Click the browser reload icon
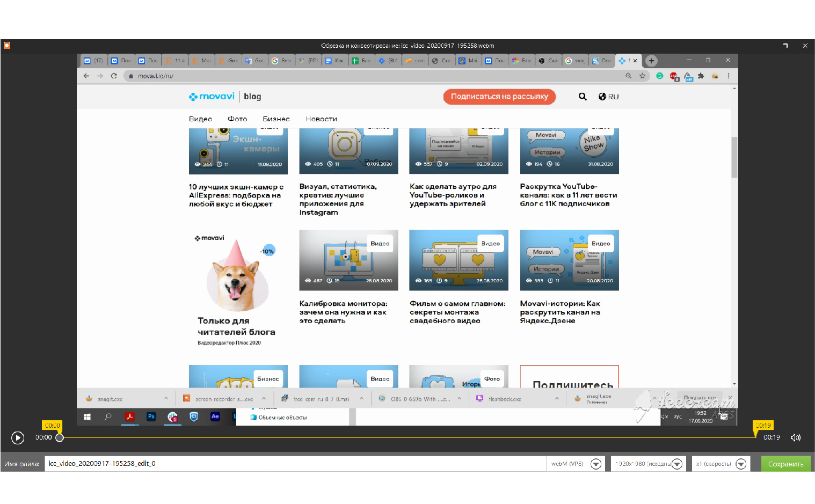The image size is (815, 504). pos(114,76)
